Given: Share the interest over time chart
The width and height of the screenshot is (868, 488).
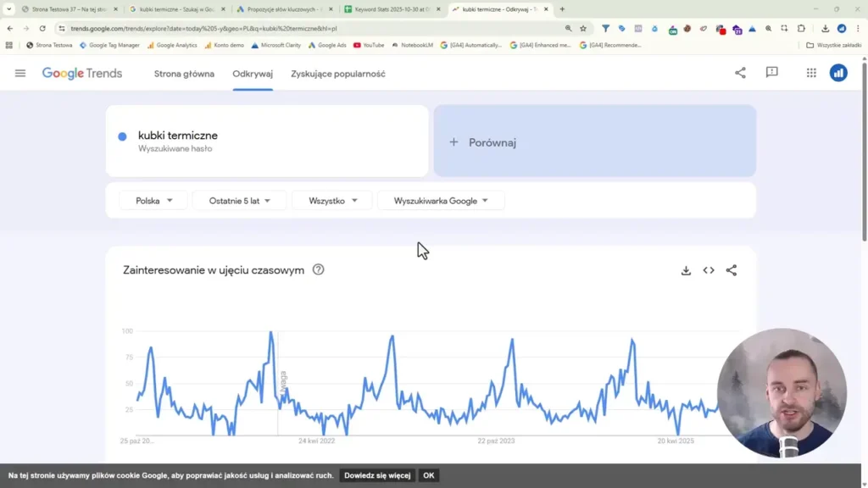Looking at the screenshot, I should 732,270.
